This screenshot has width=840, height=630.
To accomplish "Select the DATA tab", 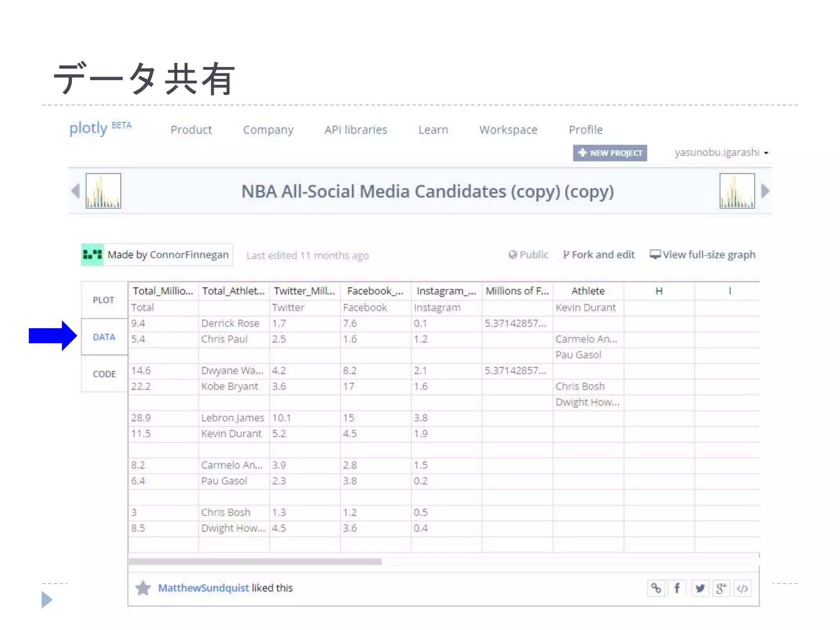I will coord(104,337).
